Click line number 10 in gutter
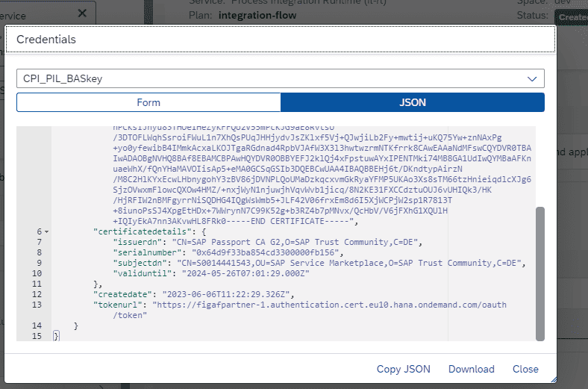The height and width of the screenshot is (389, 588). [x=37, y=273]
